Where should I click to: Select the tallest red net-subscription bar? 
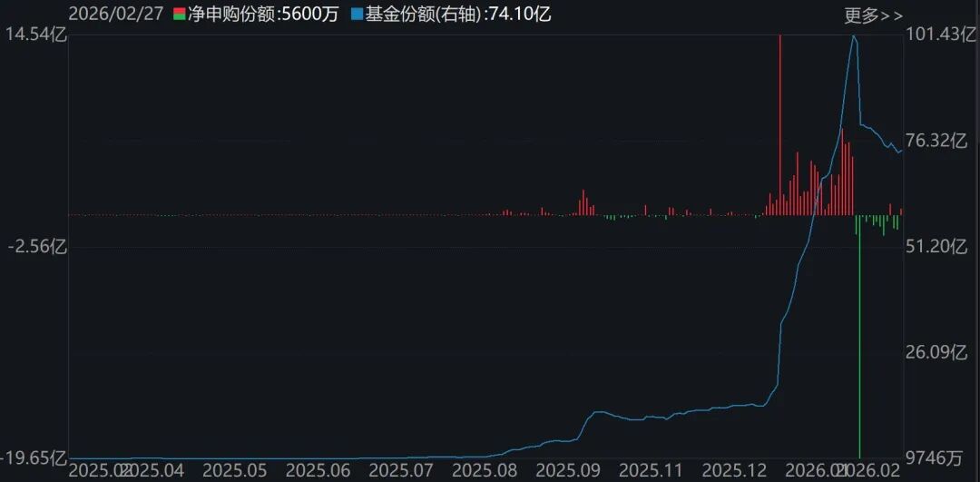click(x=779, y=118)
